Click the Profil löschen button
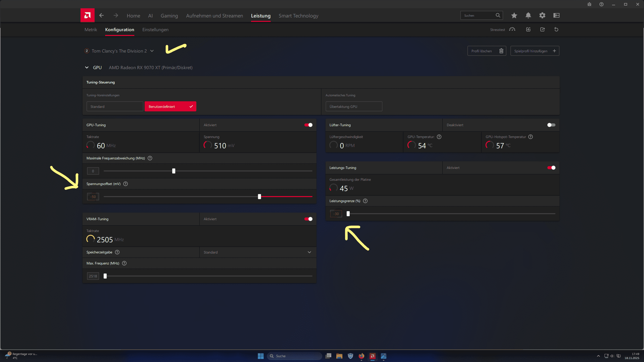The height and width of the screenshot is (362, 644). coord(487,51)
